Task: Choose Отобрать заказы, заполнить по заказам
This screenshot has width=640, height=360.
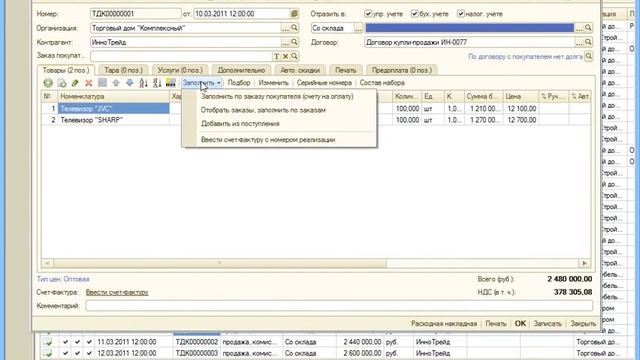Action: tap(264, 110)
